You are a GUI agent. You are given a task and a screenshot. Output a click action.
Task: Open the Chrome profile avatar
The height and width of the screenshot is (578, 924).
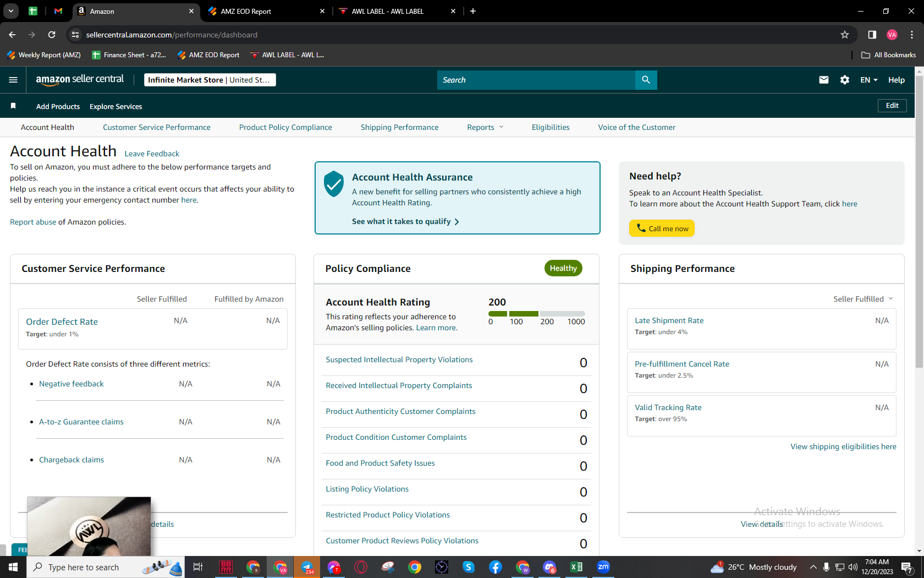coord(892,35)
